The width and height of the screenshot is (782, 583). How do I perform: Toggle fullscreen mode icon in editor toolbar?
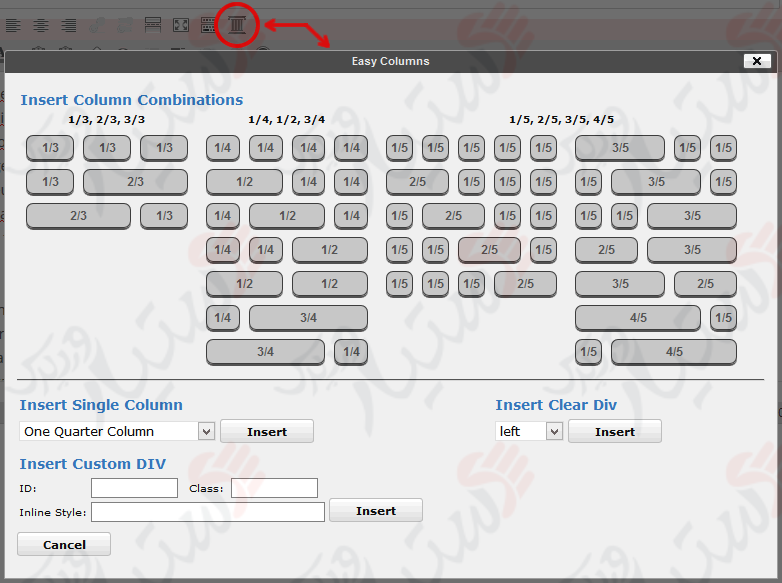(x=181, y=25)
